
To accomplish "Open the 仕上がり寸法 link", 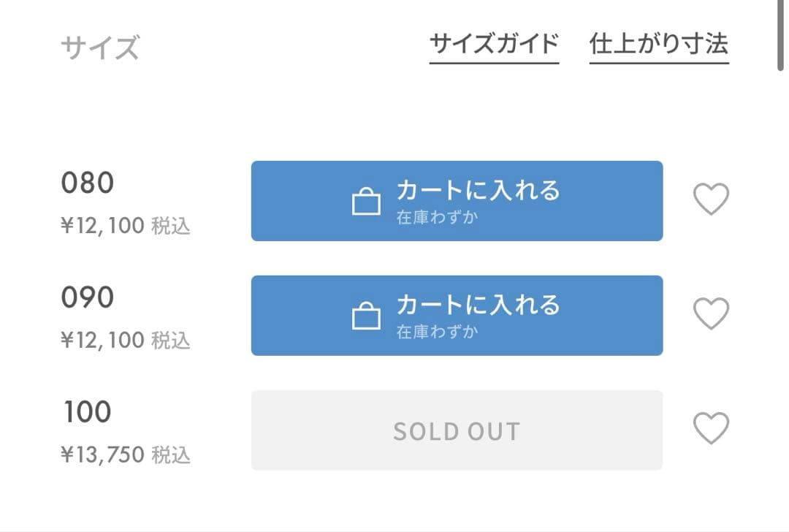I will pyautogui.click(x=658, y=44).
